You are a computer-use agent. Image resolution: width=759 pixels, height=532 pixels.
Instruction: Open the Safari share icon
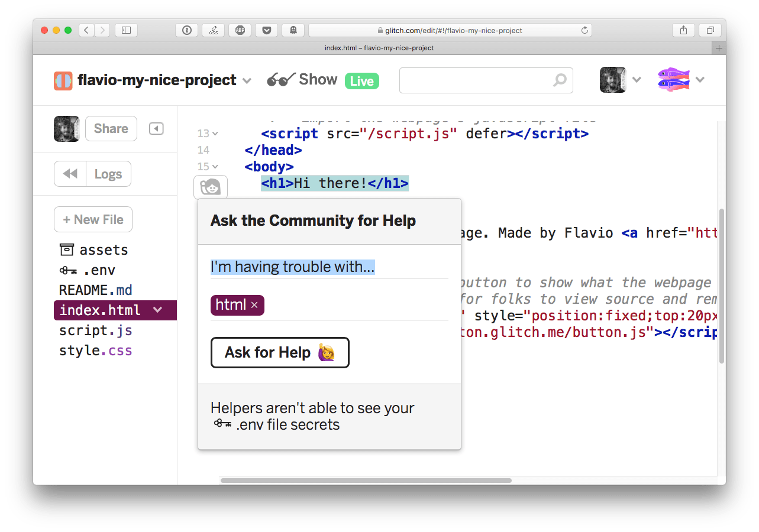pos(684,30)
